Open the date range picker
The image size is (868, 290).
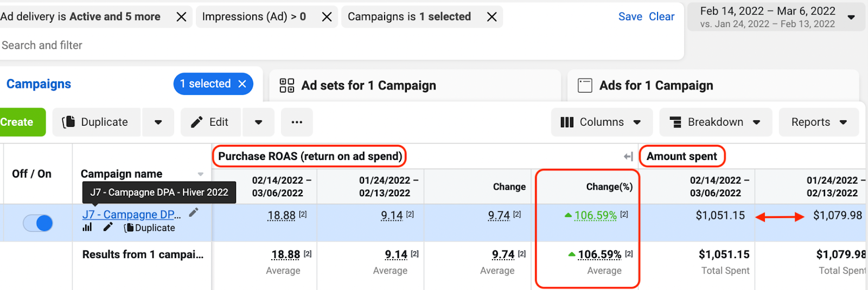tap(776, 17)
